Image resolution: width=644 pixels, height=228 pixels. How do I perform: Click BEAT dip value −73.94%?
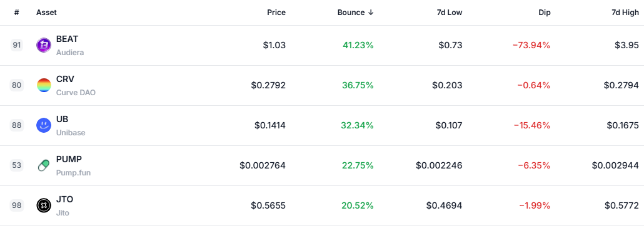[531, 45]
